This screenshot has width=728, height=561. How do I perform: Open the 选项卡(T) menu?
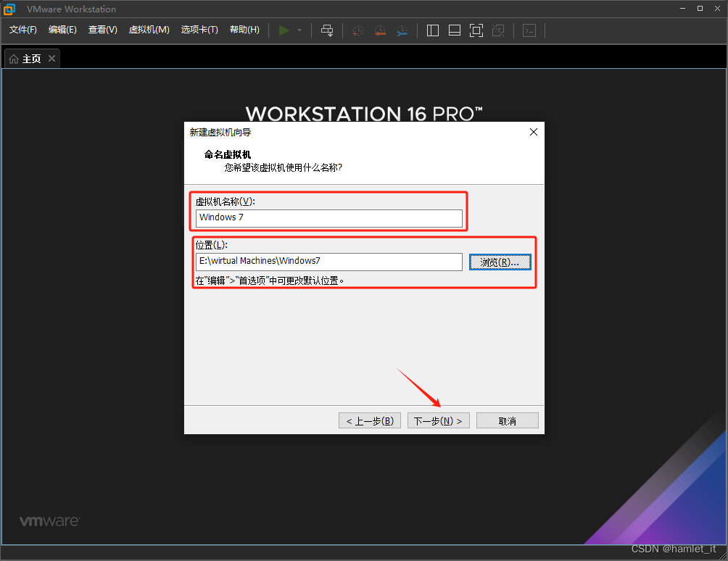(199, 30)
